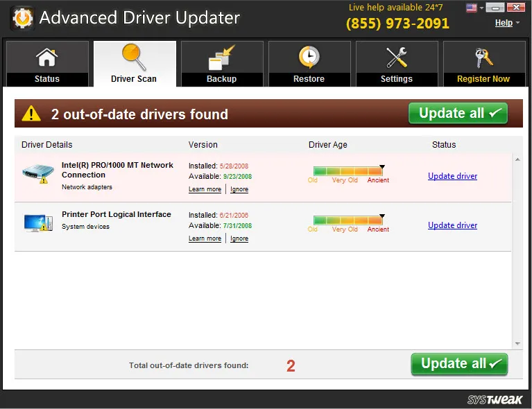Close the Advanced Driver Updater window

516,7
